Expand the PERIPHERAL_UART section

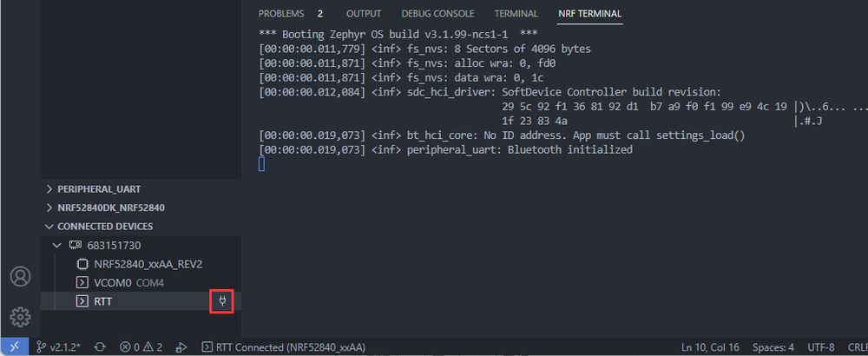point(98,188)
